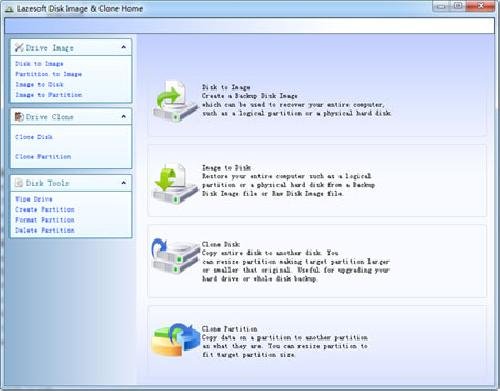This screenshot has width=500, height=391.
Task: Click the Disk Tools panel title text
Action: tap(48, 183)
